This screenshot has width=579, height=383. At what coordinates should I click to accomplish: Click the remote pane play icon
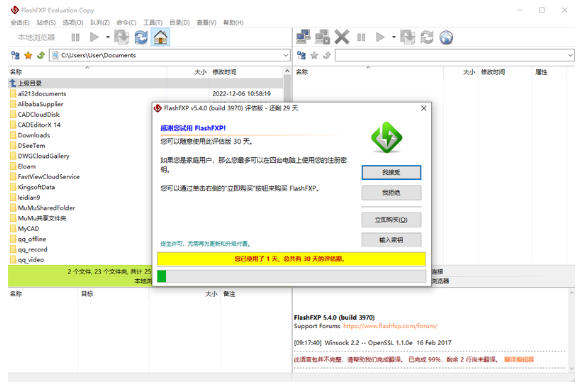tap(380, 37)
